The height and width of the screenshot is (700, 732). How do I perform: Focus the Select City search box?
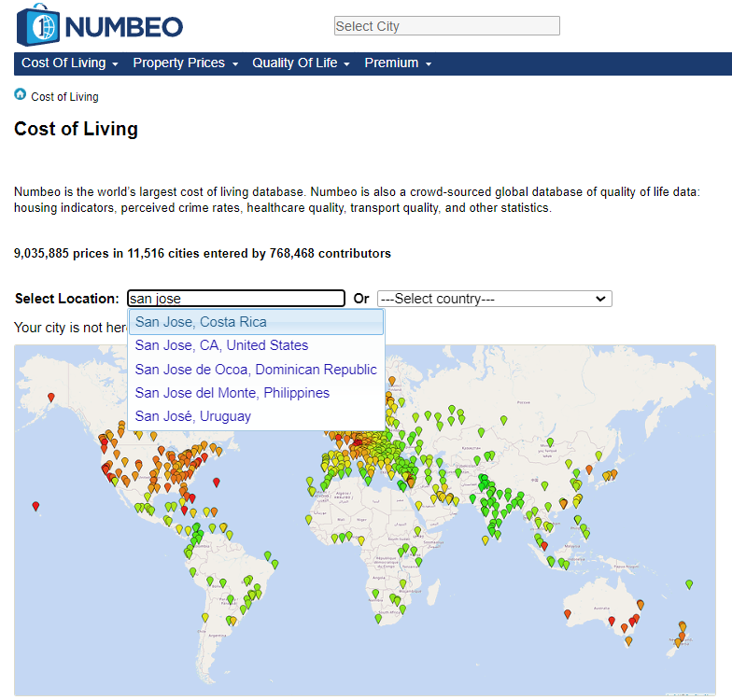(446, 26)
